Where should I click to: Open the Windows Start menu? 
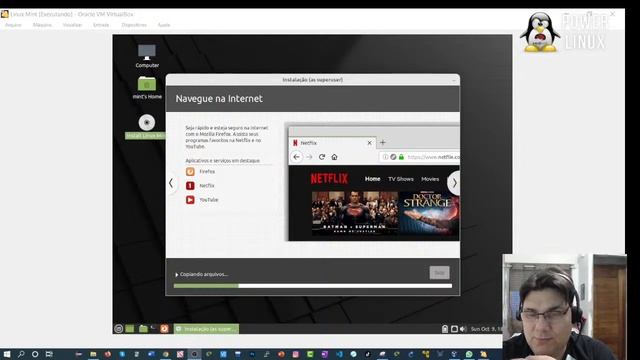(7, 354)
